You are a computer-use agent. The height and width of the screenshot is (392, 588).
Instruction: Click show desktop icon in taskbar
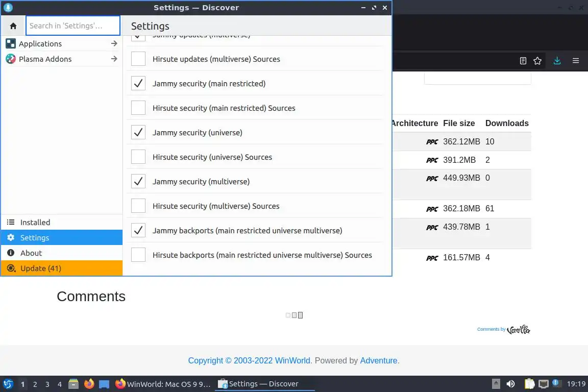104,384
